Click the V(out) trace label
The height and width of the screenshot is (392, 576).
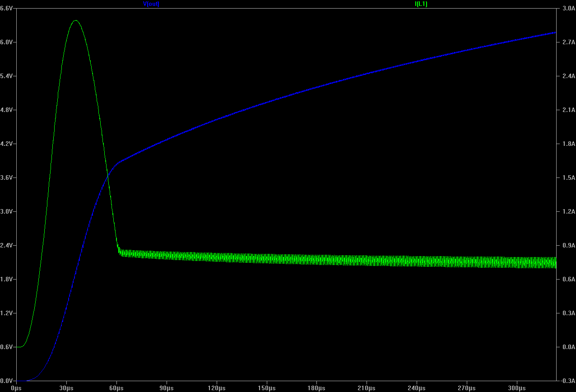(151, 4)
